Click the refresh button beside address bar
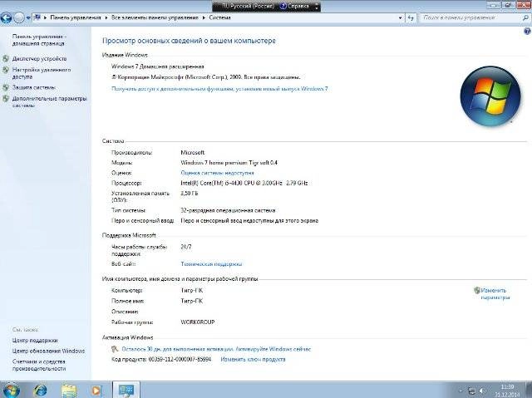532x398 pixels. tap(411, 17)
